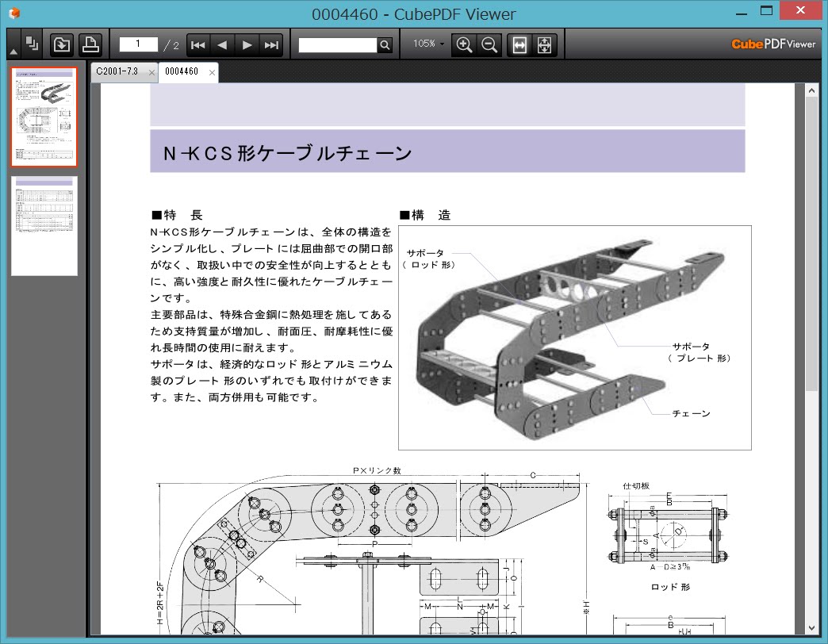Close the 0004460 tab

point(213,72)
